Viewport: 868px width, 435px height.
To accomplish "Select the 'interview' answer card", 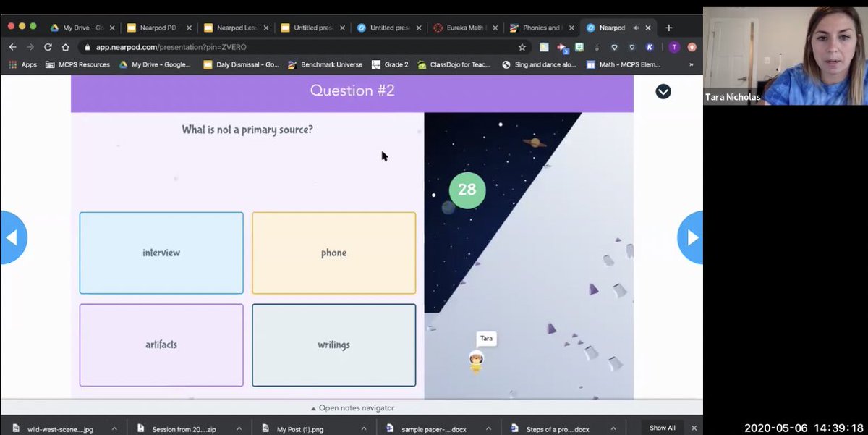I will point(161,253).
